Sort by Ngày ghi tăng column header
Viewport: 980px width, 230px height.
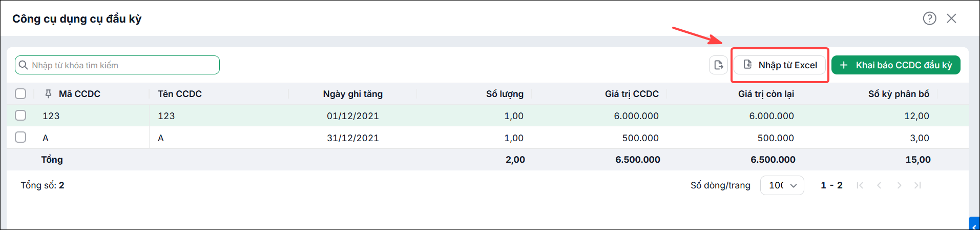352,94
